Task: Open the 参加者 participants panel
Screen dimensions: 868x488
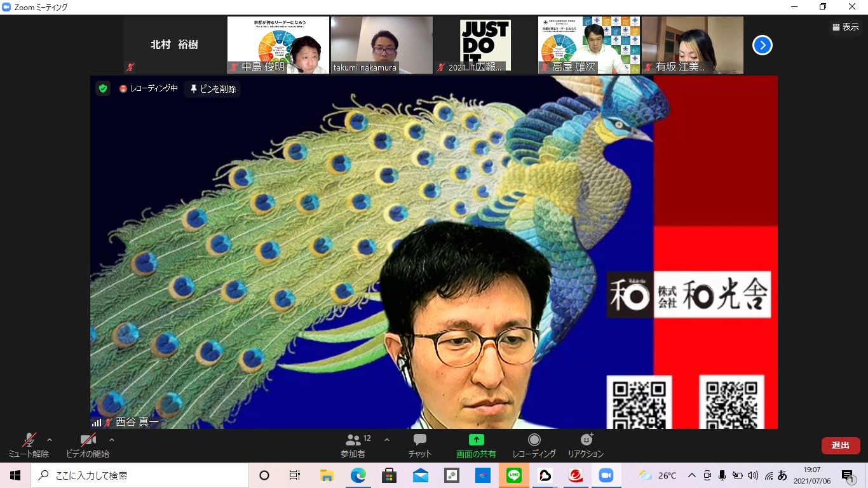Action: pos(353,445)
